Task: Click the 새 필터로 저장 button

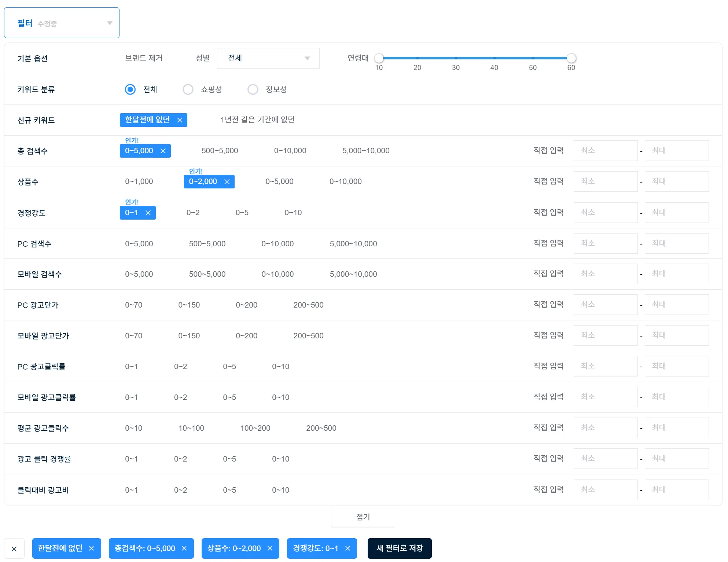Action: tap(400, 548)
